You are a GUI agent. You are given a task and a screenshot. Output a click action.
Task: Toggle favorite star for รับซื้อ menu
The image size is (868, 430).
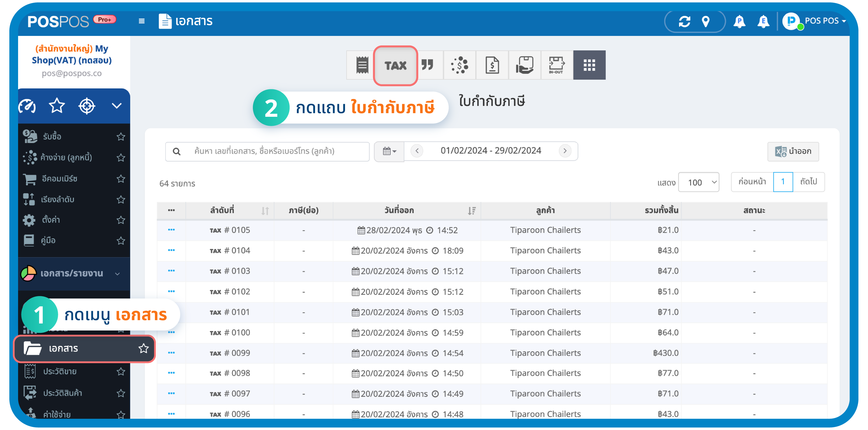121,137
